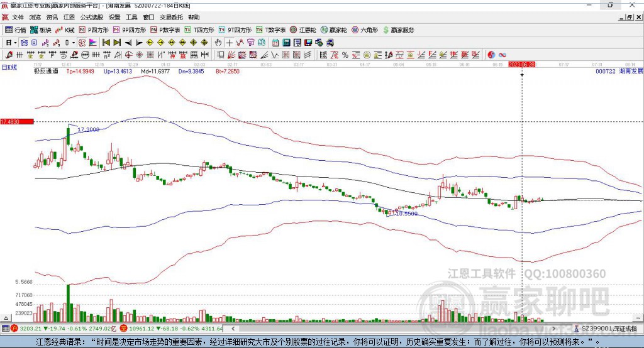Open the T数字表 tool
Image resolution: width=644 pixels, height=348 pixels.
(x=270, y=30)
